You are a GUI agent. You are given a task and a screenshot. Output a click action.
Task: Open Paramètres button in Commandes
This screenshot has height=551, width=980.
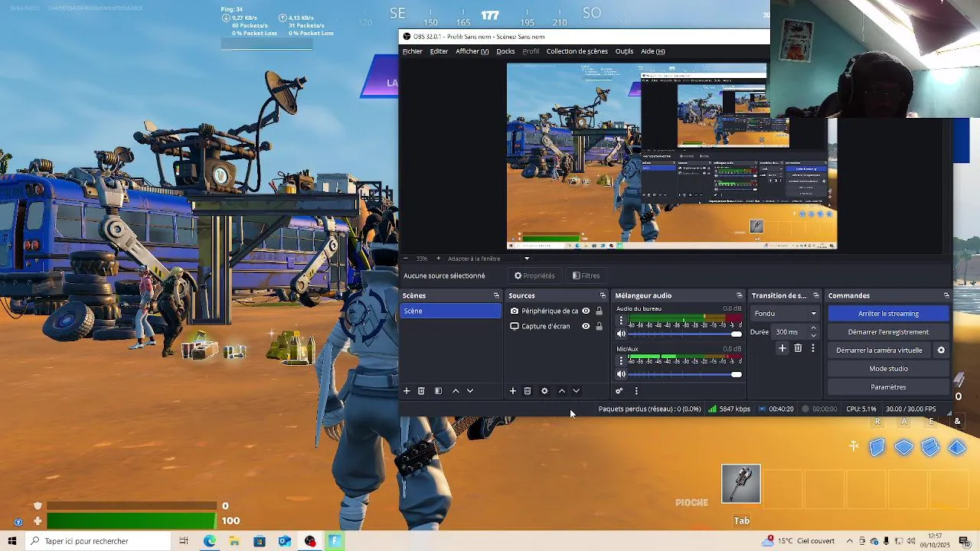click(888, 387)
